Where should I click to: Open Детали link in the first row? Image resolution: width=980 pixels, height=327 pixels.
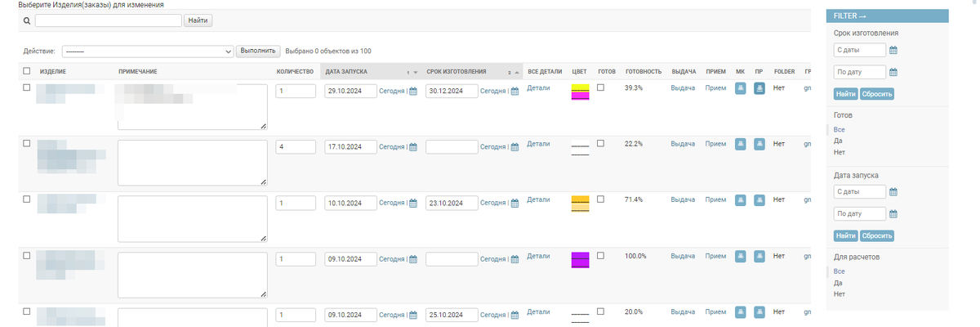(x=538, y=87)
